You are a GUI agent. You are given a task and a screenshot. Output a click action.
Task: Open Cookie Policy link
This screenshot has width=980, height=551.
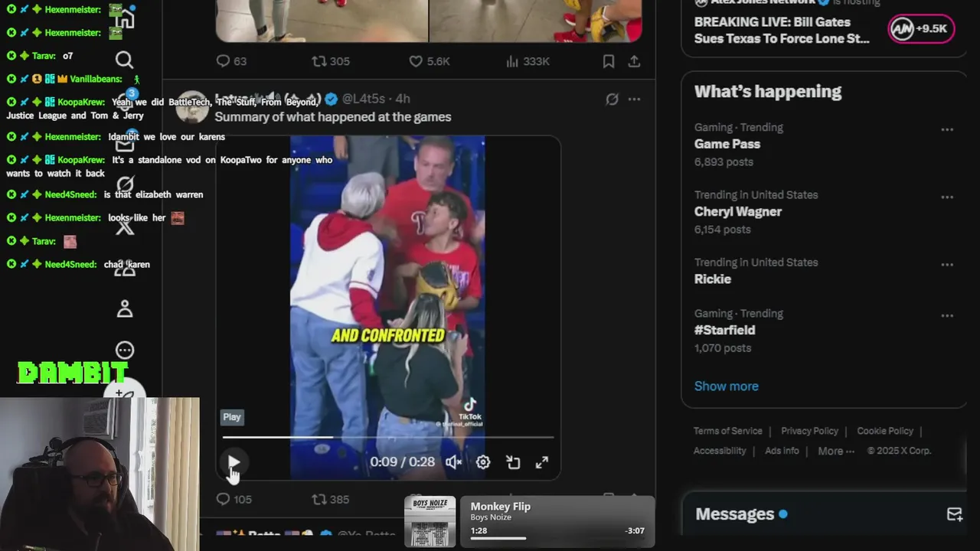point(885,431)
